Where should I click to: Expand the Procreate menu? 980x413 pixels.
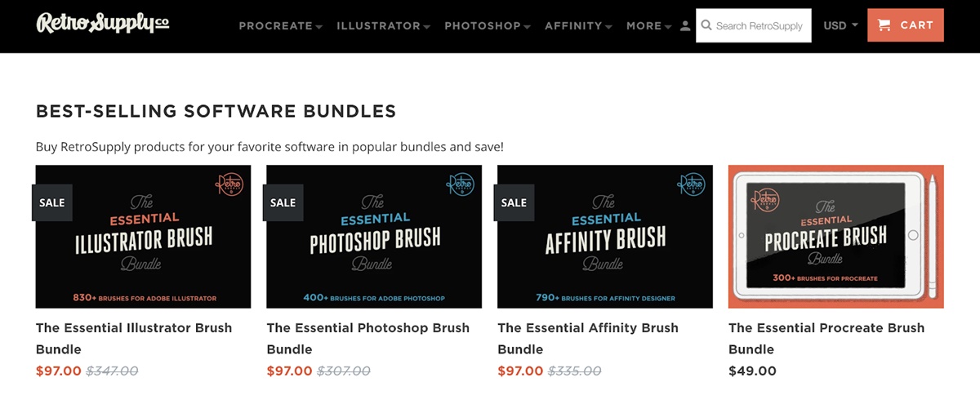coord(280,26)
